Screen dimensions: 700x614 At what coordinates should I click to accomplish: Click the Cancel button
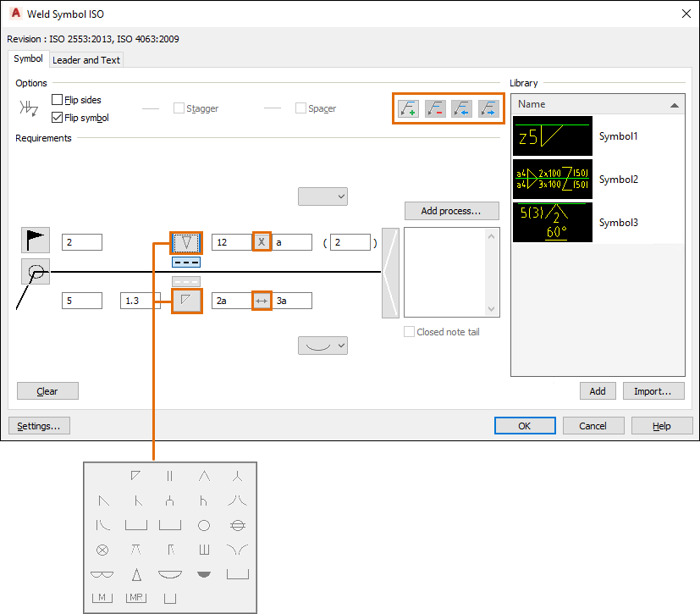(x=593, y=426)
